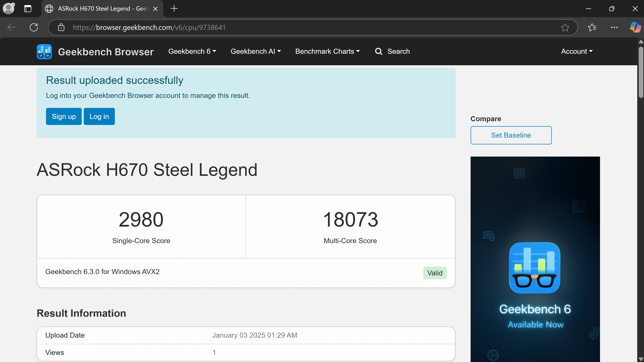Screen dimensions: 644x362
Task: Open the favorites list icon
Action: tap(592, 28)
